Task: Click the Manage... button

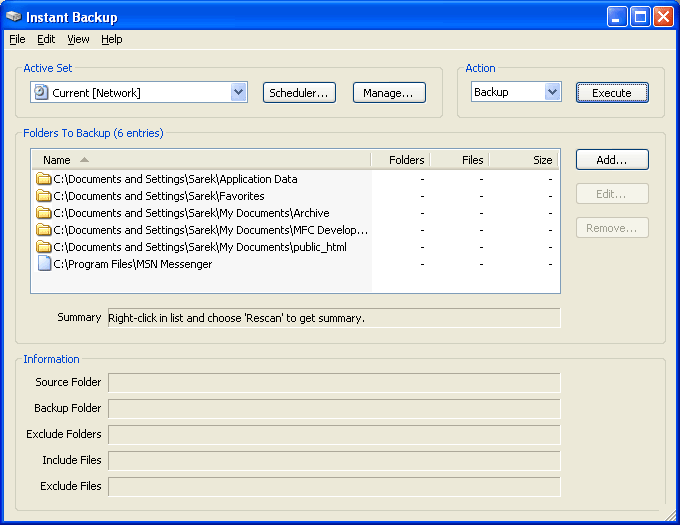Action: (388, 92)
